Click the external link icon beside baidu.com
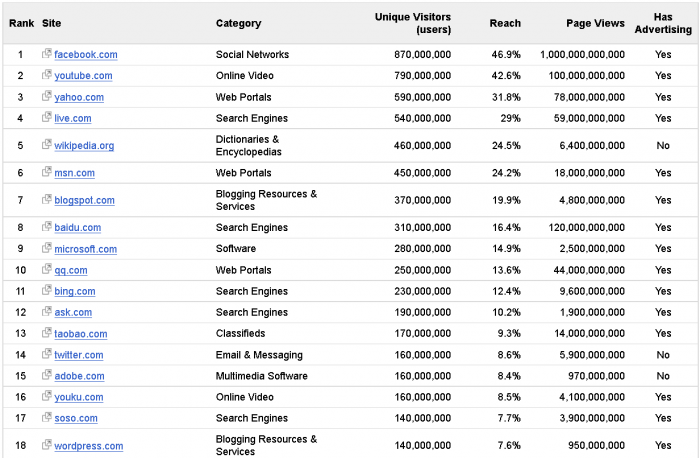This screenshot has height=458, width=700. coord(47,227)
